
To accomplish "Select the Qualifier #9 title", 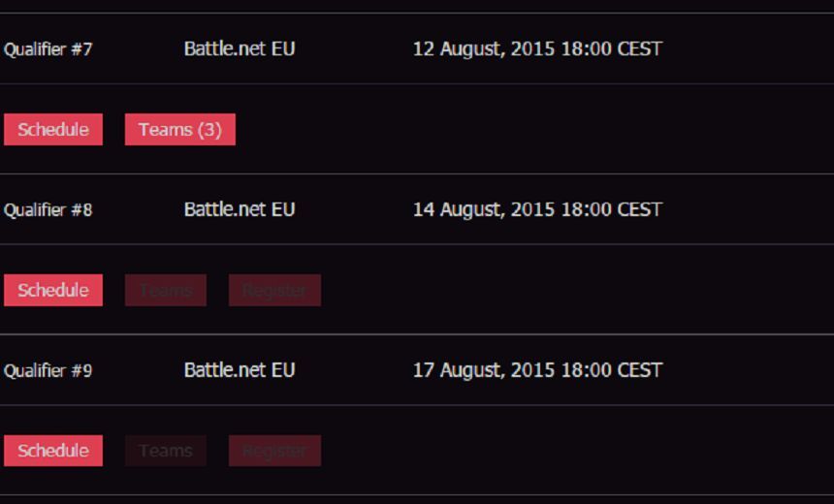I will tap(48, 370).
